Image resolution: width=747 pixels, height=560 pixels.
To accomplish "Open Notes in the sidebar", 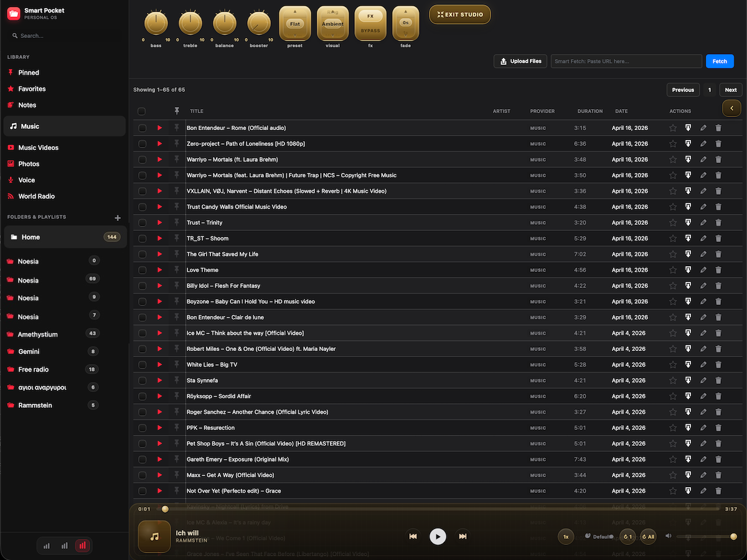I will (27, 105).
